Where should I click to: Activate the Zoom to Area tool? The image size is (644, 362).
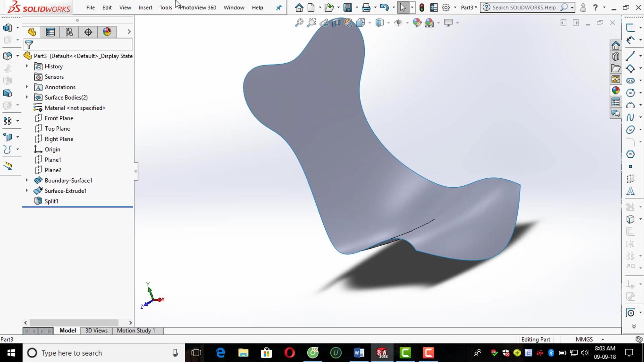tap(312, 22)
